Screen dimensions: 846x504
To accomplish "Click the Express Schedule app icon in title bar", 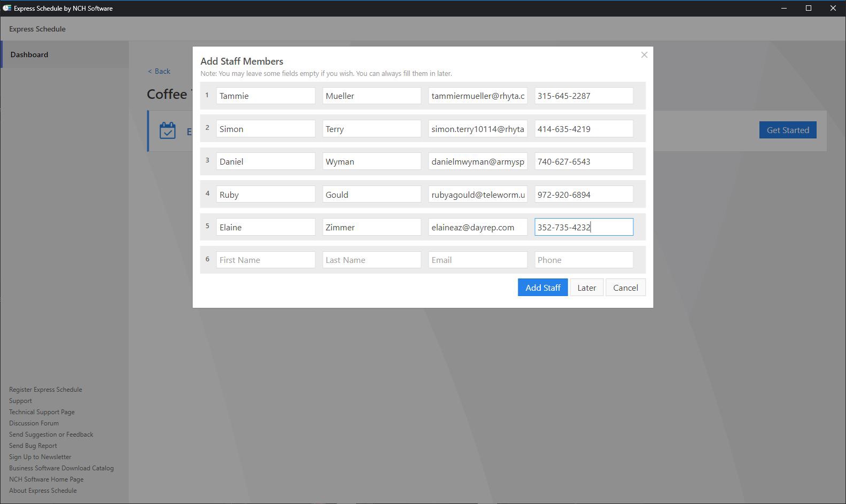I will (x=6, y=8).
